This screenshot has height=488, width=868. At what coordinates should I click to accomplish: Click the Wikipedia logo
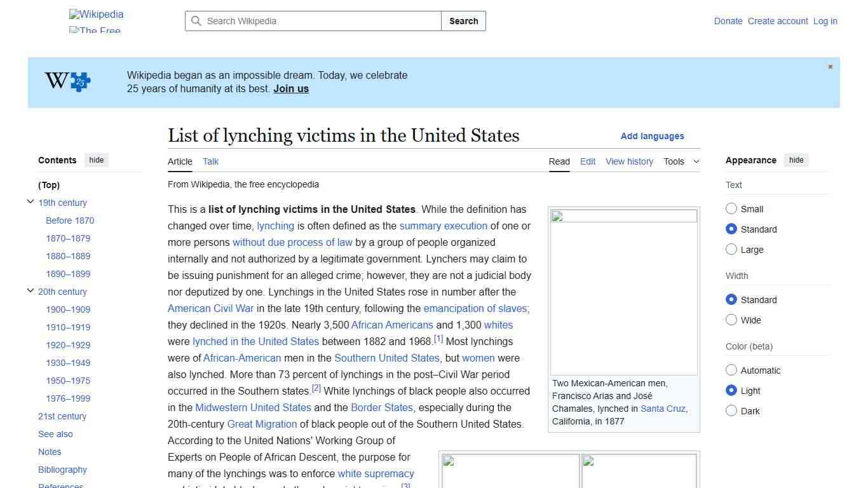click(x=95, y=15)
